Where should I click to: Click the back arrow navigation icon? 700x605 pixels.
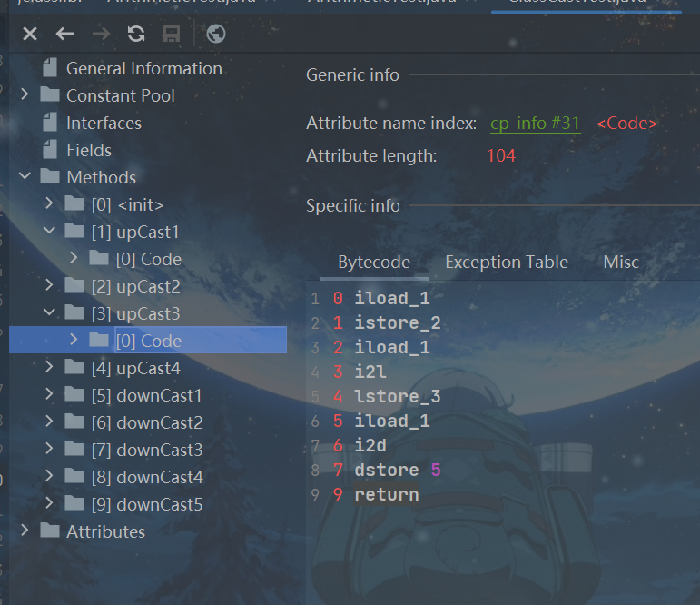click(x=64, y=35)
